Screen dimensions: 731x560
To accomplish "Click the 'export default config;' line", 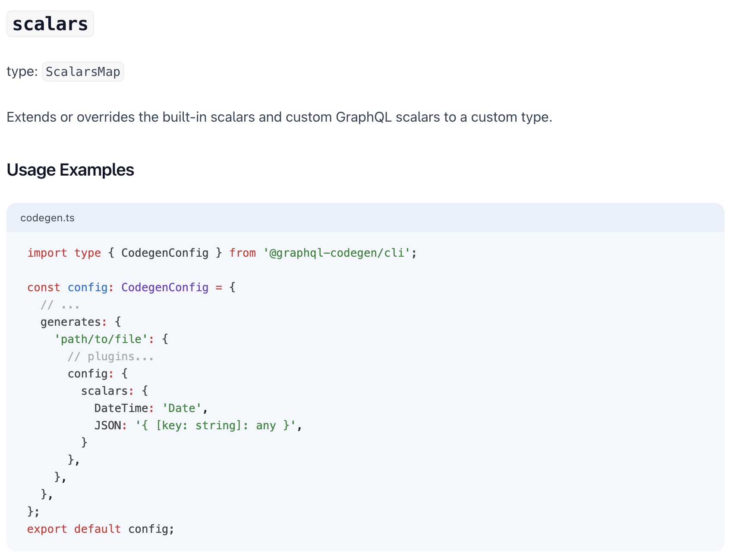I will tap(101, 529).
